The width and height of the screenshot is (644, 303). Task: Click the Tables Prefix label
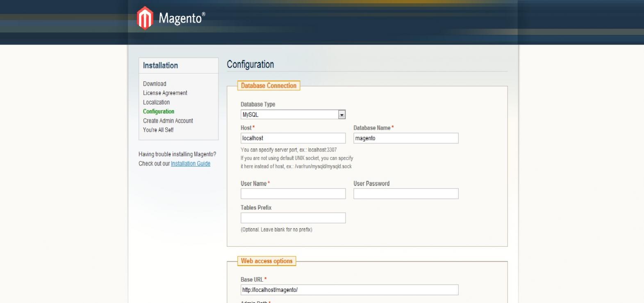256,208
